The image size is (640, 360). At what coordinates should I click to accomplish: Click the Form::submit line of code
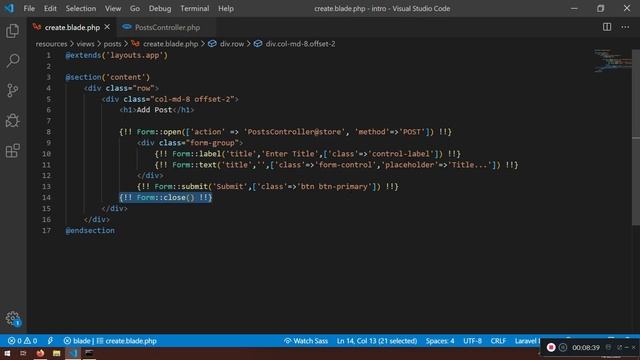268,187
